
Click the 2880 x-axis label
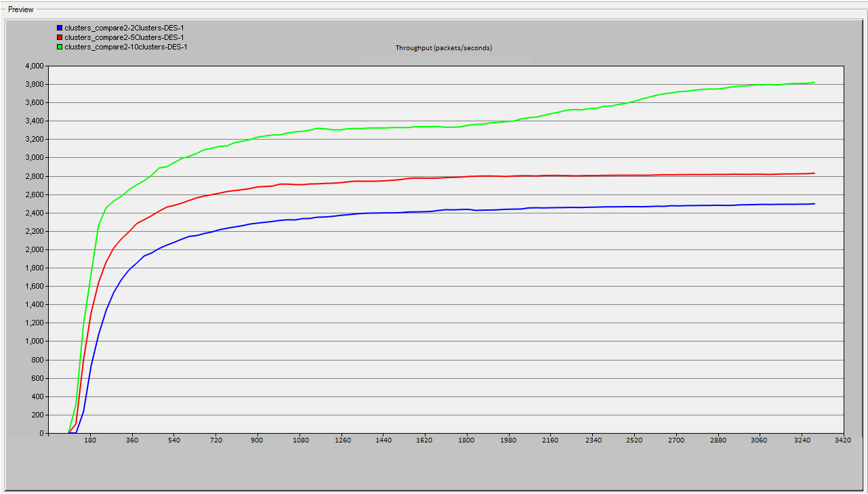tap(718, 440)
